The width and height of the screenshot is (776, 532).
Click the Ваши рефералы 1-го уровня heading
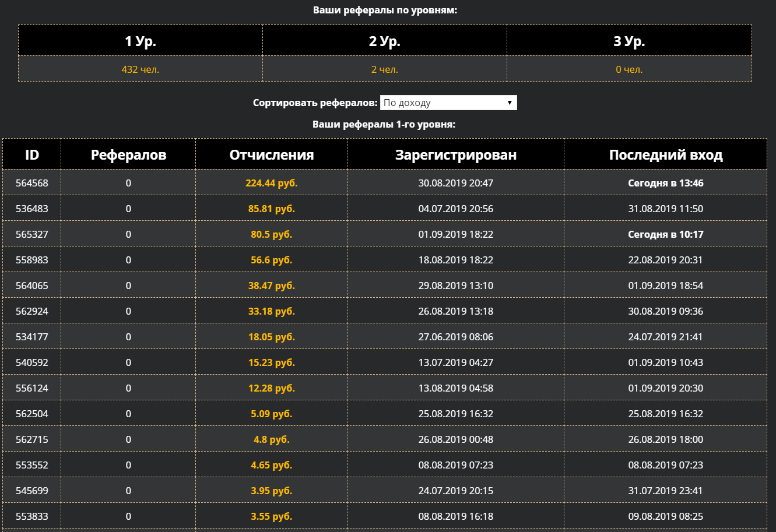point(384,124)
